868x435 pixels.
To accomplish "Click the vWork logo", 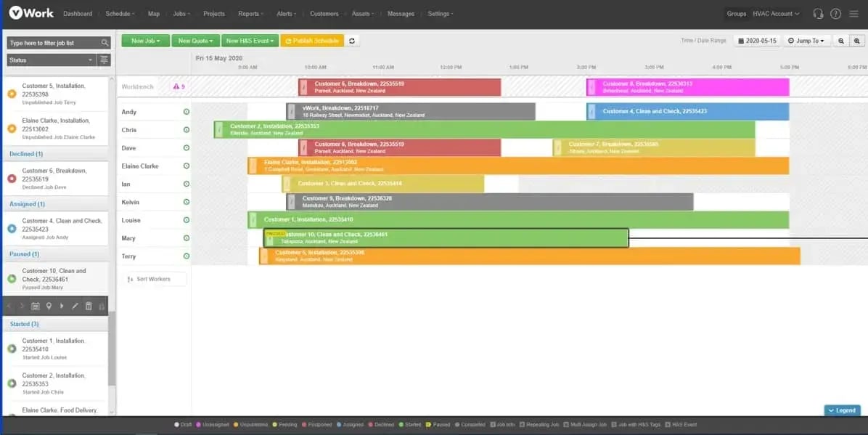I will click(x=31, y=13).
